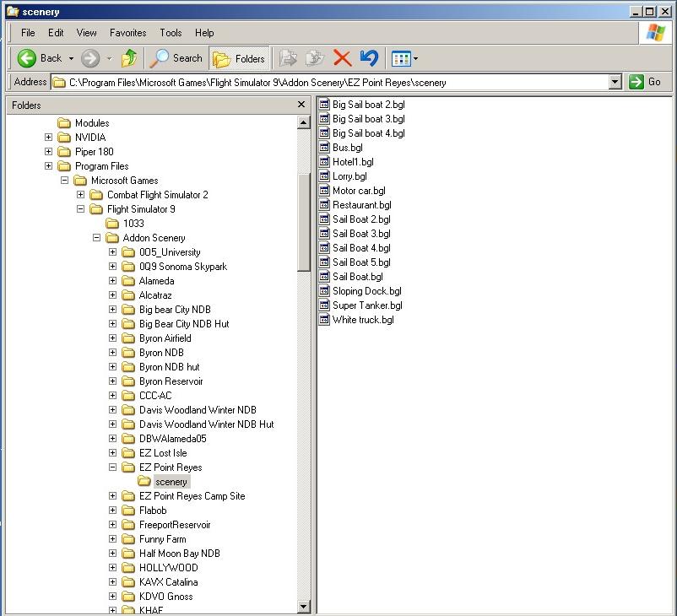Open the Views icon in toolbar
The height and width of the screenshot is (616, 677).
[x=401, y=58]
